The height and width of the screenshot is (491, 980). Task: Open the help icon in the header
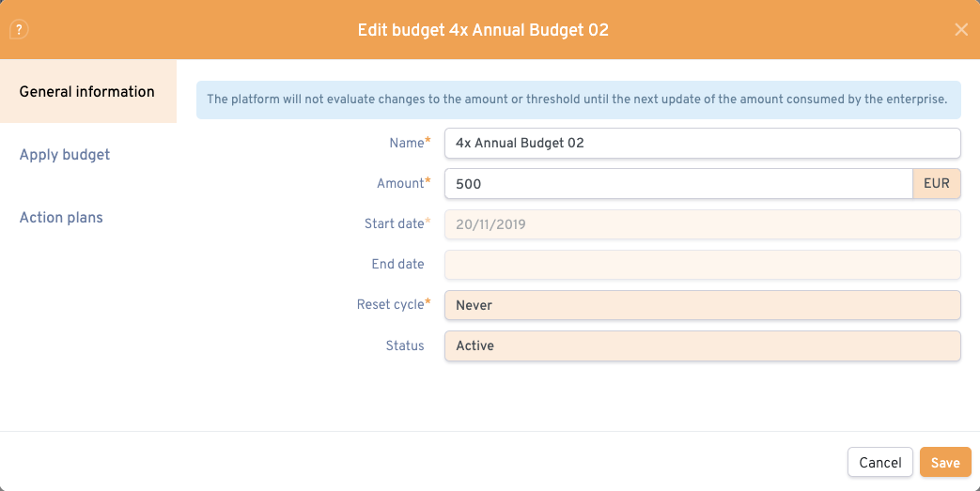coord(19,29)
